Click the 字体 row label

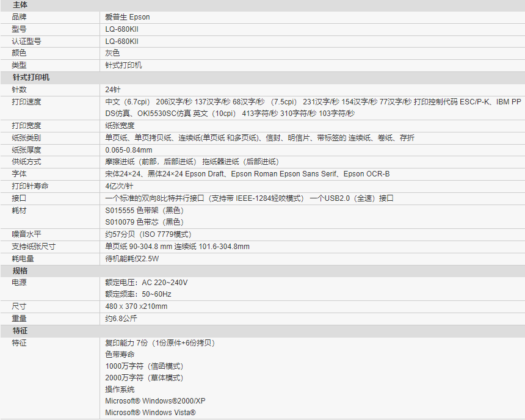click(19, 174)
